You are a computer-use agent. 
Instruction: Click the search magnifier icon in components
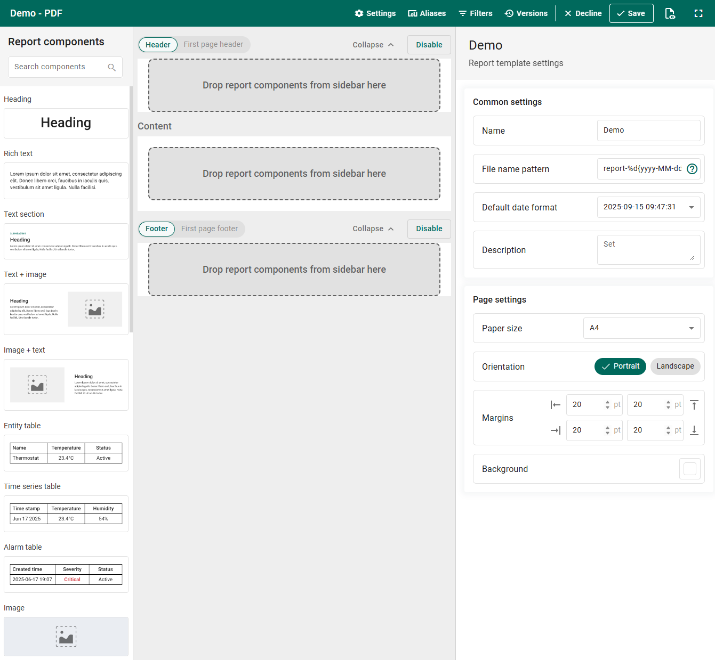pyautogui.click(x=111, y=67)
